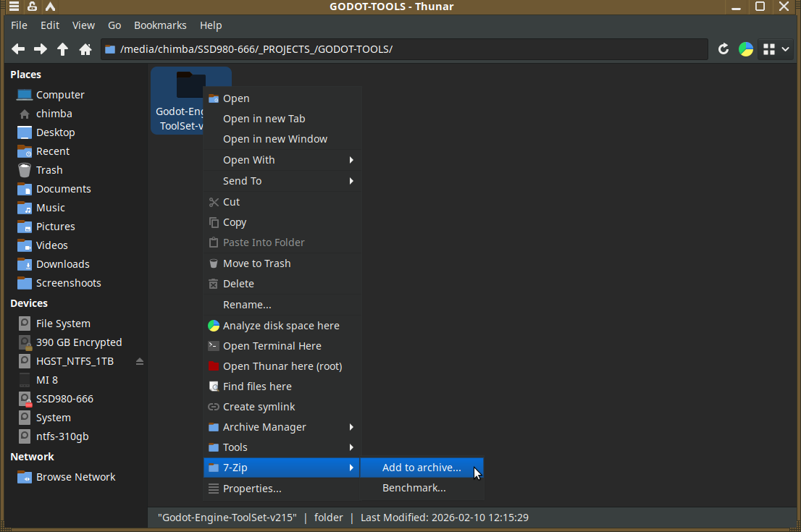801x532 pixels.
Task: Copy the selected folder
Action: click(282, 223)
